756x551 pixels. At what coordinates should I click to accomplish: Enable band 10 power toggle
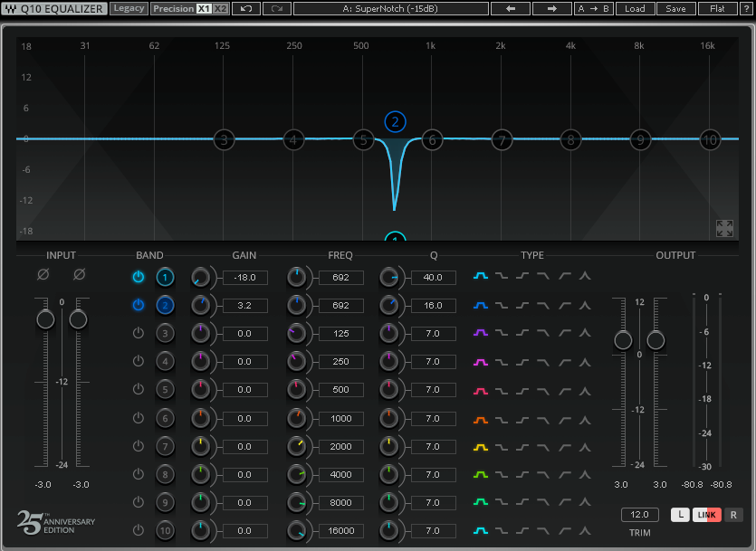139,530
